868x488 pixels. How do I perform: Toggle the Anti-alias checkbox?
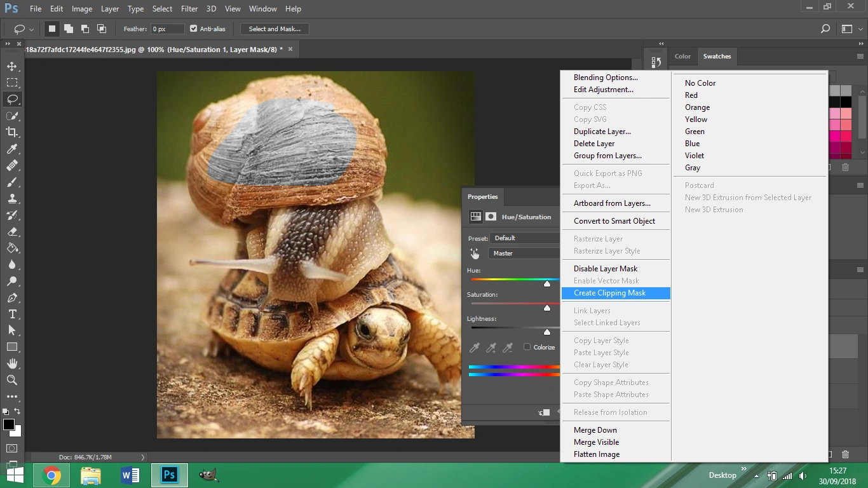(194, 29)
